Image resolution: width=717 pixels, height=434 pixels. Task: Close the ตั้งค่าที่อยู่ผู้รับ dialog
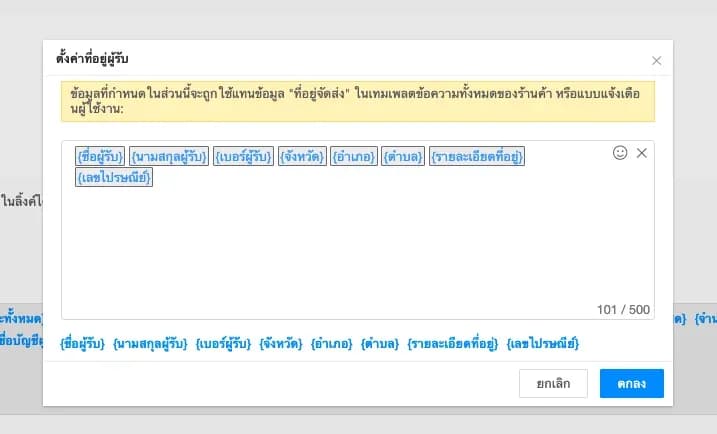pos(656,60)
